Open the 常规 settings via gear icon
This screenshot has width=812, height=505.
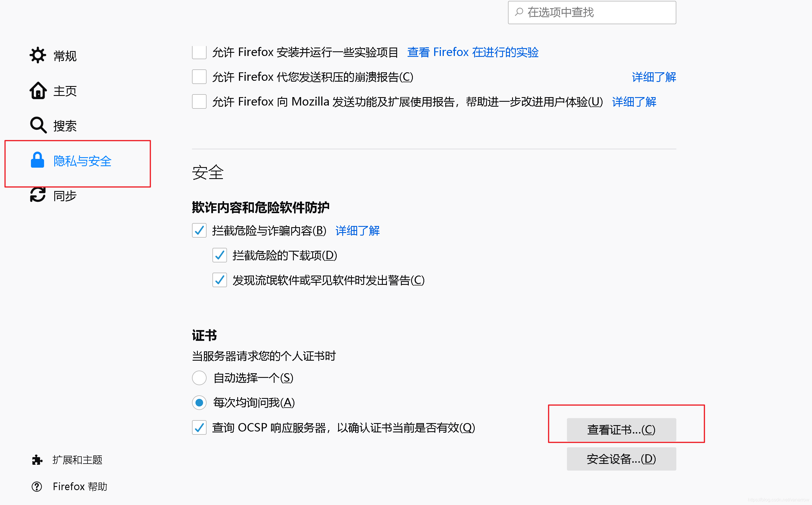coord(38,55)
